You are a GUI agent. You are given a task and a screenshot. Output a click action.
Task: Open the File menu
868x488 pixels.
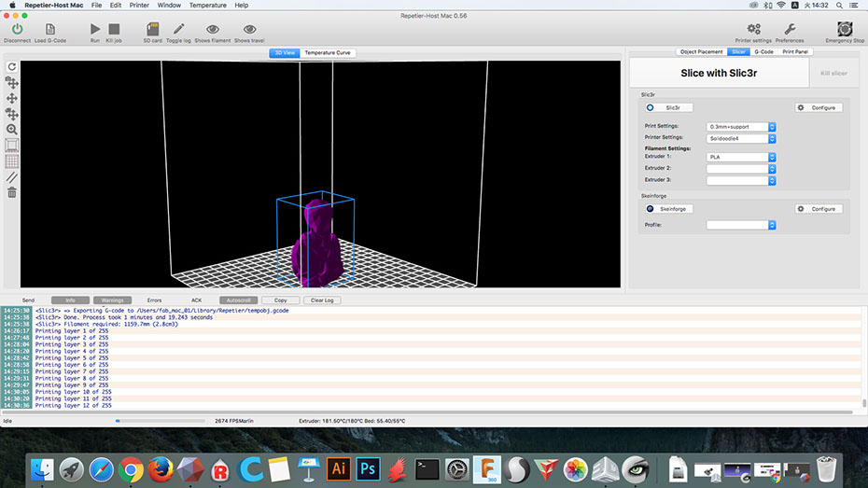pyautogui.click(x=96, y=5)
